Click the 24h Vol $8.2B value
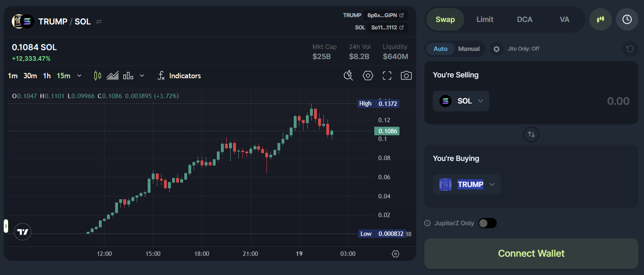The image size is (644, 275). (359, 57)
